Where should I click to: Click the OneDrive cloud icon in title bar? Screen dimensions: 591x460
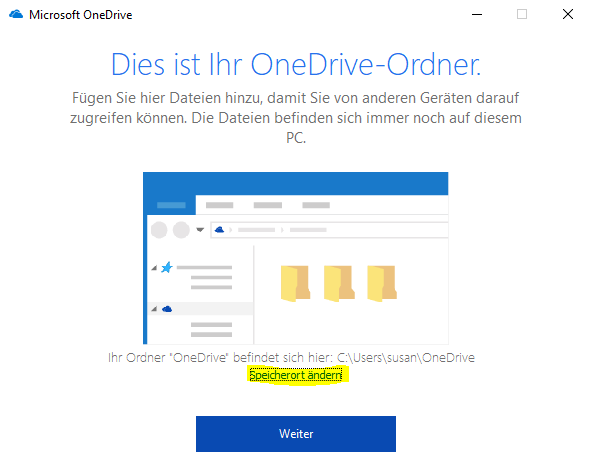click(16, 14)
